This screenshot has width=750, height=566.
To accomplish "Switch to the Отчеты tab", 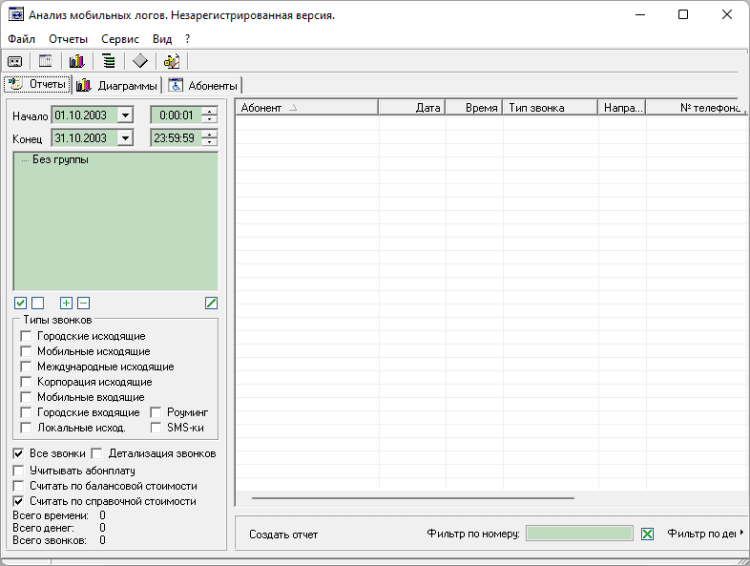I will point(38,84).
